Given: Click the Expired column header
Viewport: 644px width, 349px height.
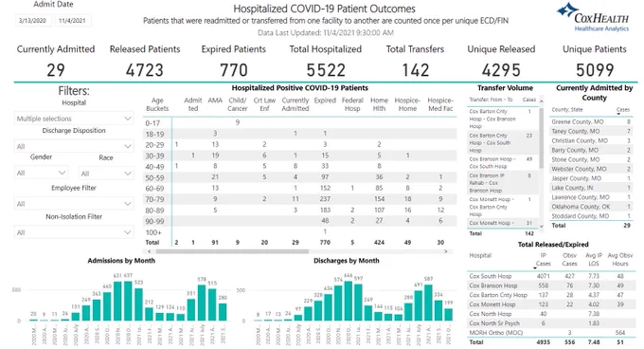Looking at the screenshot, I should tap(325, 101).
